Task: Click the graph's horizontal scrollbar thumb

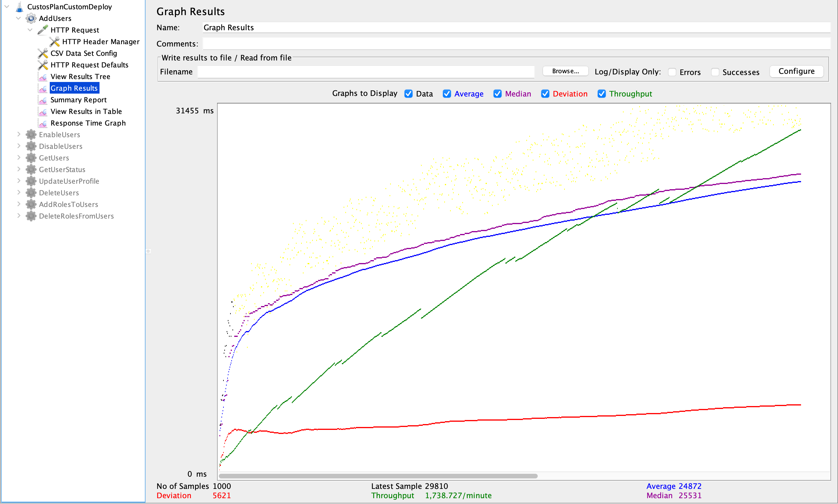Action: [378, 476]
